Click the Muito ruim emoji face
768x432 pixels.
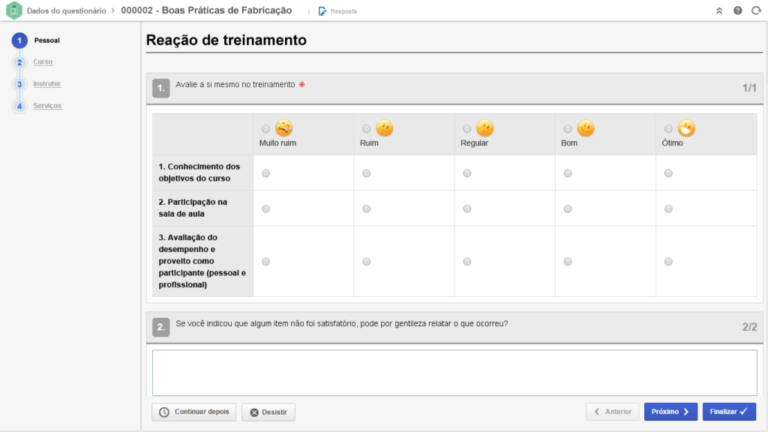tap(284, 128)
